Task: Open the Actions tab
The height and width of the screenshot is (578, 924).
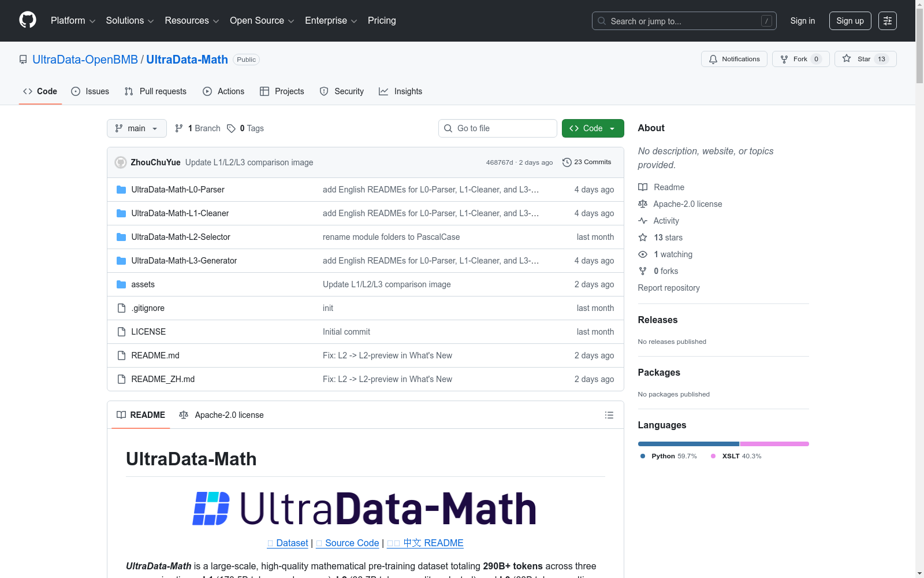Action: (x=223, y=91)
